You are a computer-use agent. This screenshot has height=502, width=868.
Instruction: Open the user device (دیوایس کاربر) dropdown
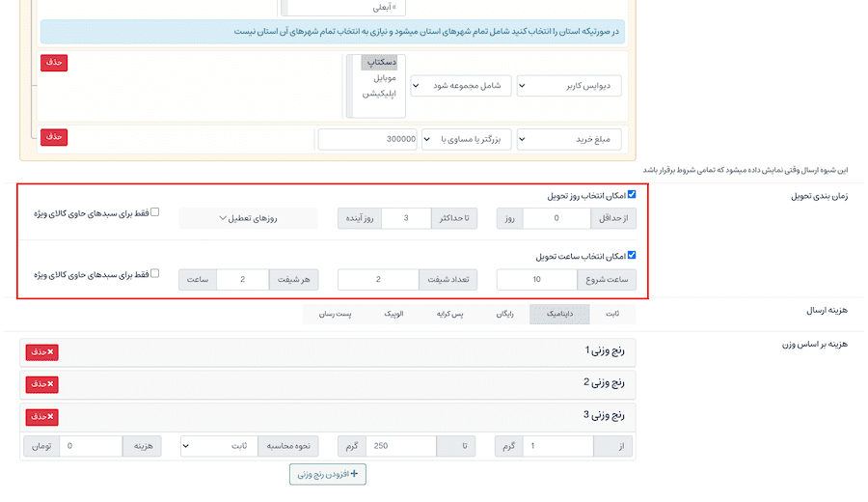[x=569, y=86]
